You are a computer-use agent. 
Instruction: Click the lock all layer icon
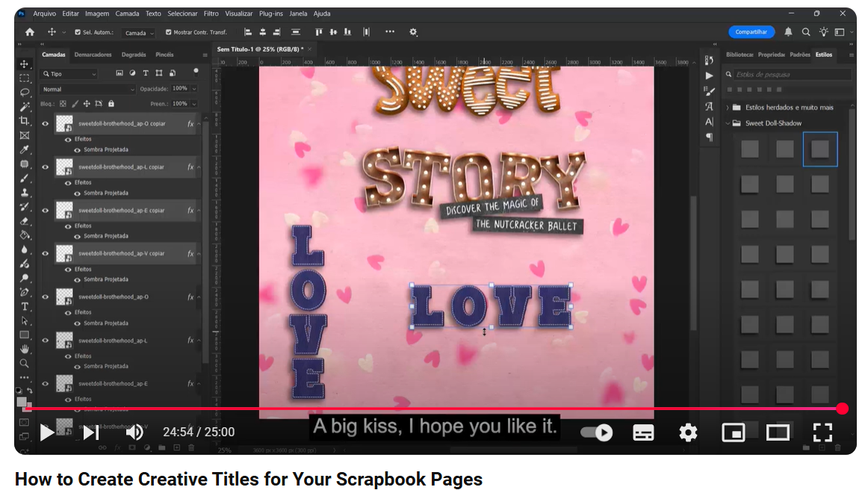coord(111,104)
